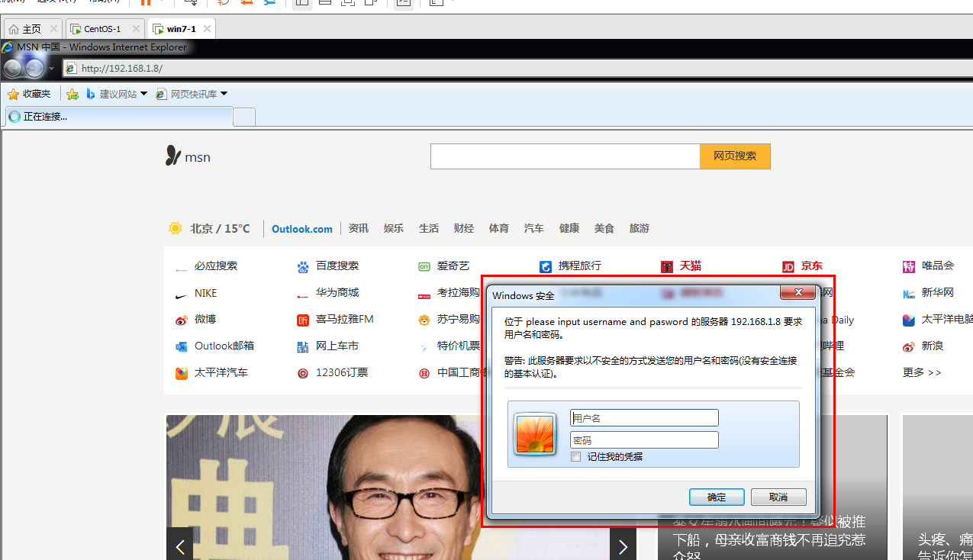Open the 健康 navigation item
The image size is (973, 560).
pyautogui.click(x=569, y=228)
